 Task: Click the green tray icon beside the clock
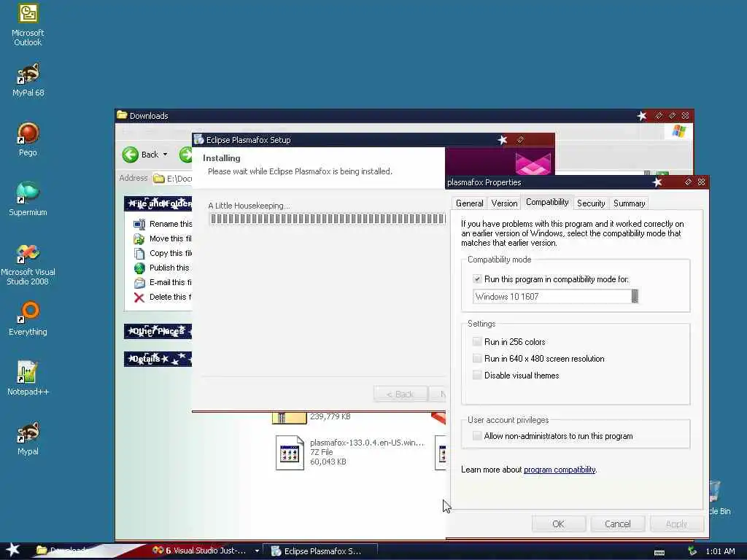click(x=692, y=551)
